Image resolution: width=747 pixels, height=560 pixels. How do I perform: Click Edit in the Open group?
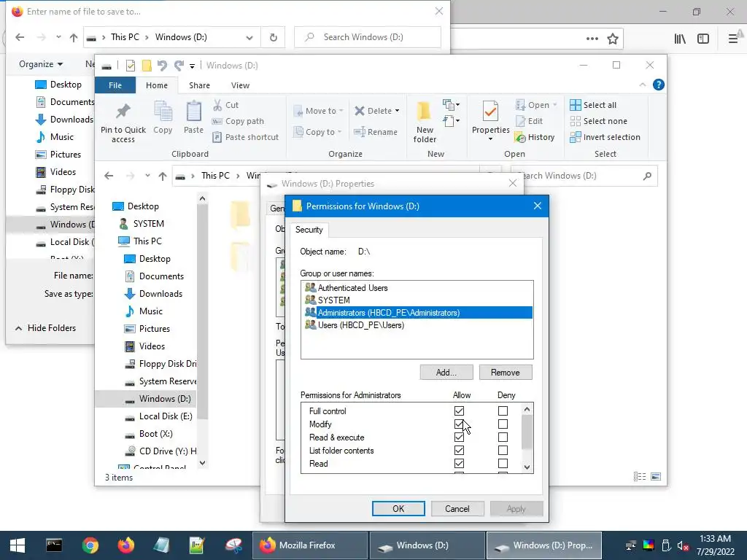click(530, 121)
